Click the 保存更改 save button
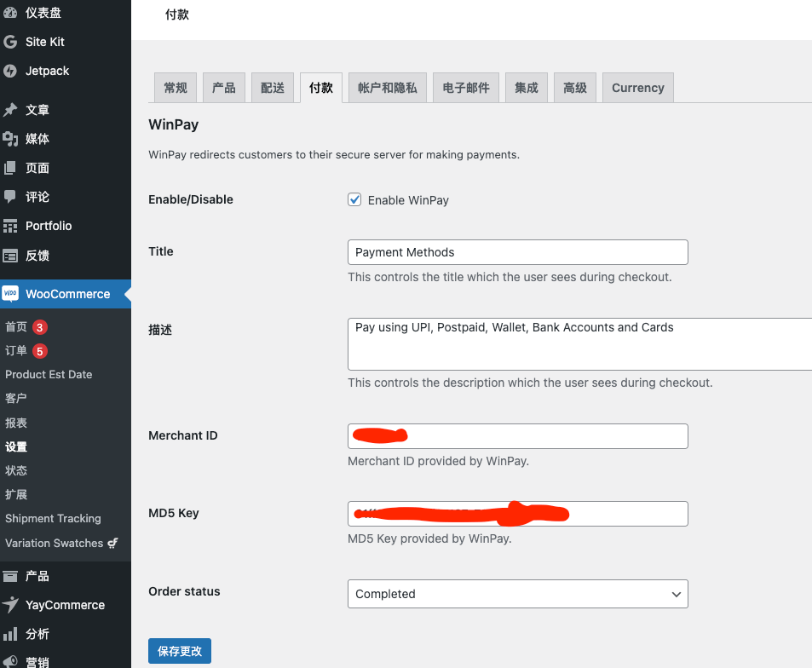 point(180,651)
